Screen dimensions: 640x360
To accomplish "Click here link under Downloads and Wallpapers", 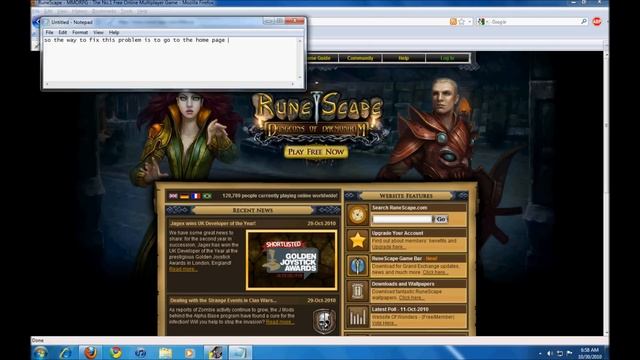I will pos(411,298).
